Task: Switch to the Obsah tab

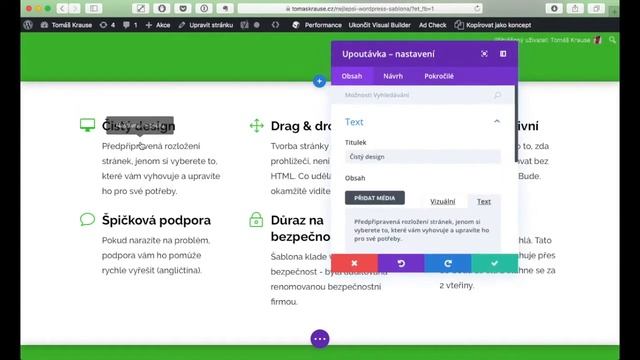Action: pyautogui.click(x=352, y=76)
